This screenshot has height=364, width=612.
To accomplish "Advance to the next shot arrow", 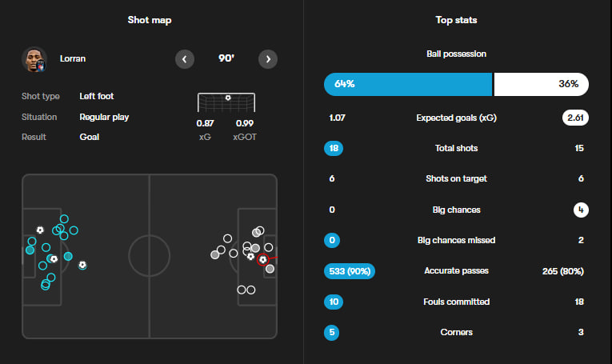I will (268, 59).
